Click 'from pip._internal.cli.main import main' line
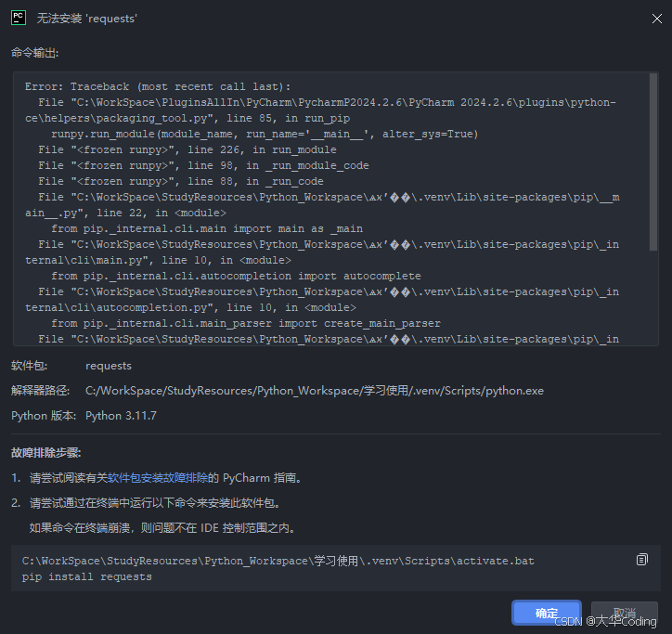This screenshot has height=634, width=672. click(x=207, y=228)
